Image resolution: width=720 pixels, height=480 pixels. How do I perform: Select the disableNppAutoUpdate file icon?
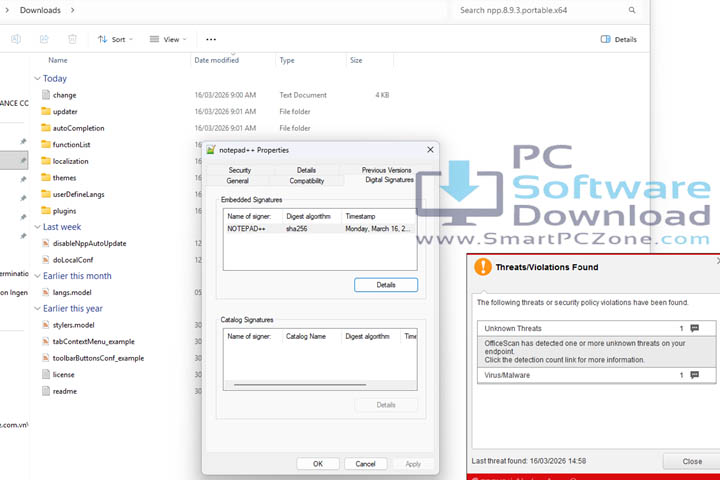[45, 243]
